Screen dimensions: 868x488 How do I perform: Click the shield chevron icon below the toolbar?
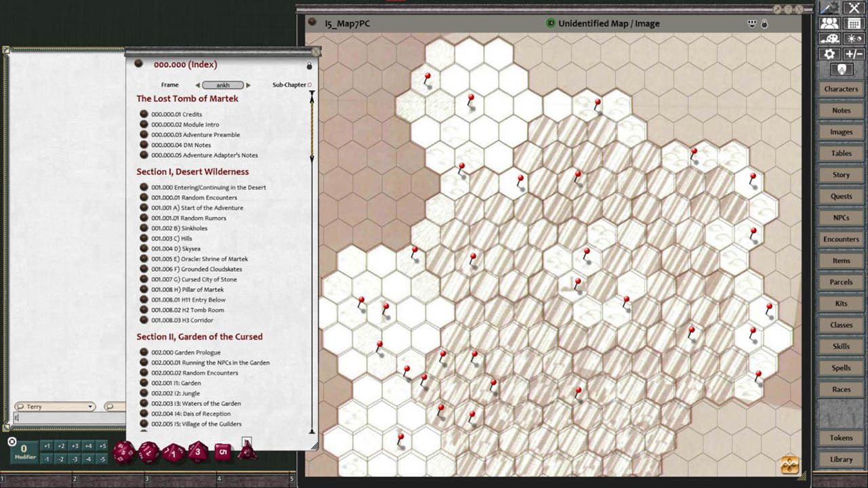coord(842,69)
